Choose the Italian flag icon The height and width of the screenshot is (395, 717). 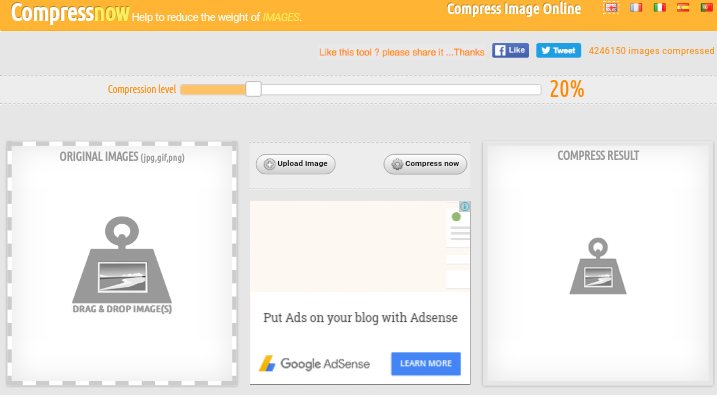pyautogui.click(x=659, y=7)
